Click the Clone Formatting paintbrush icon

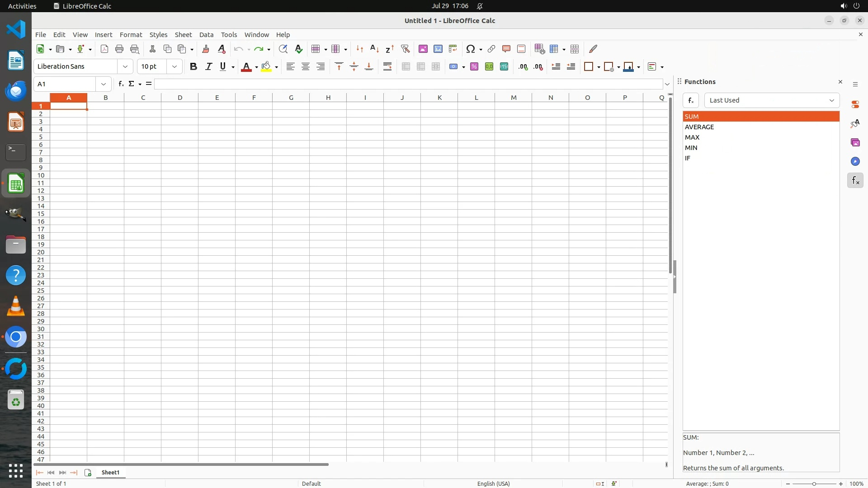coord(206,49)
